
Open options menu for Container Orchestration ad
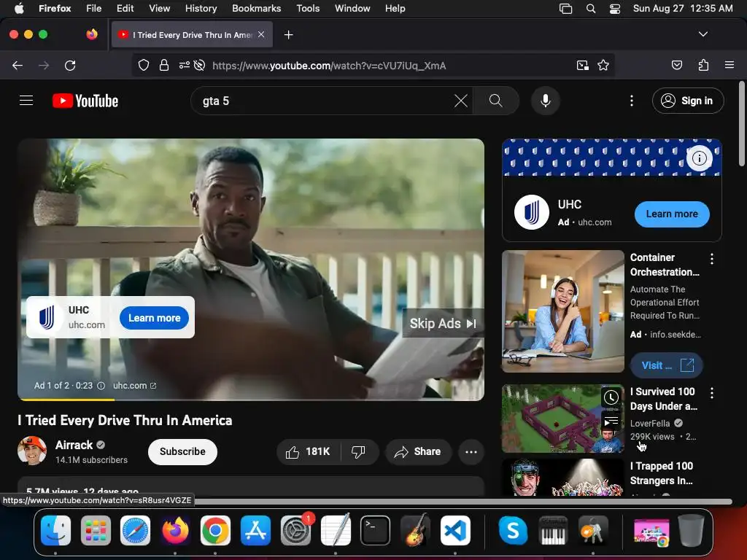pos(712,259)
